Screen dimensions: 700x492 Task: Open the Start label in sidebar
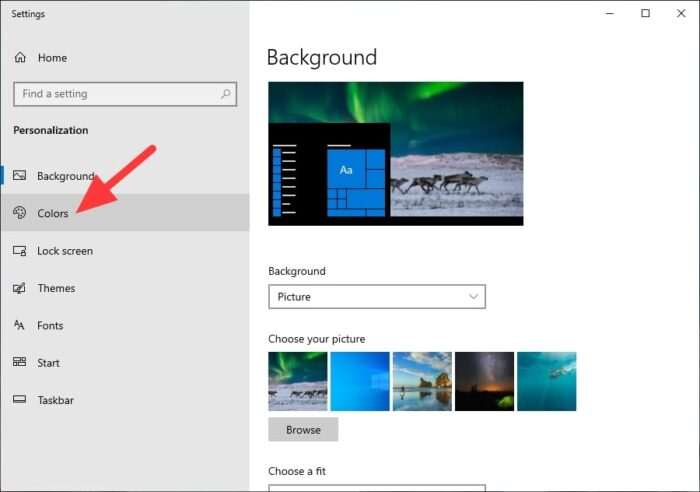pos(48,363)
